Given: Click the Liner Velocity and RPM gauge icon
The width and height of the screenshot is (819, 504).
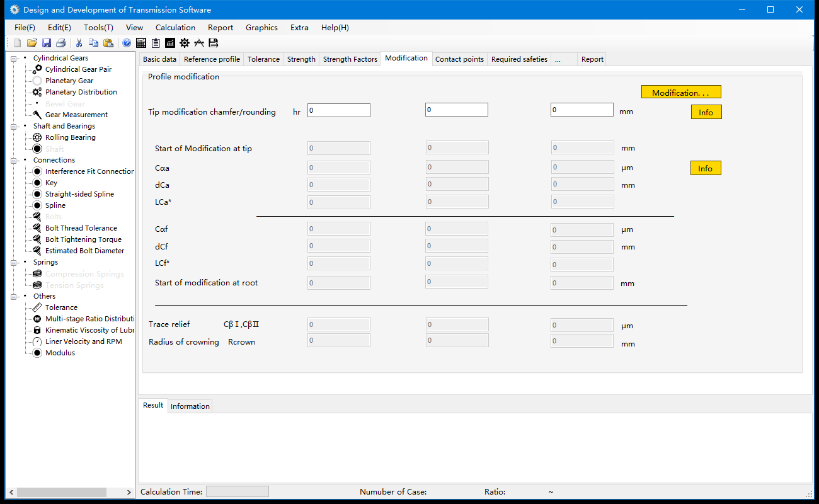Looking at the screenshot, I should [x=37, y=341].
